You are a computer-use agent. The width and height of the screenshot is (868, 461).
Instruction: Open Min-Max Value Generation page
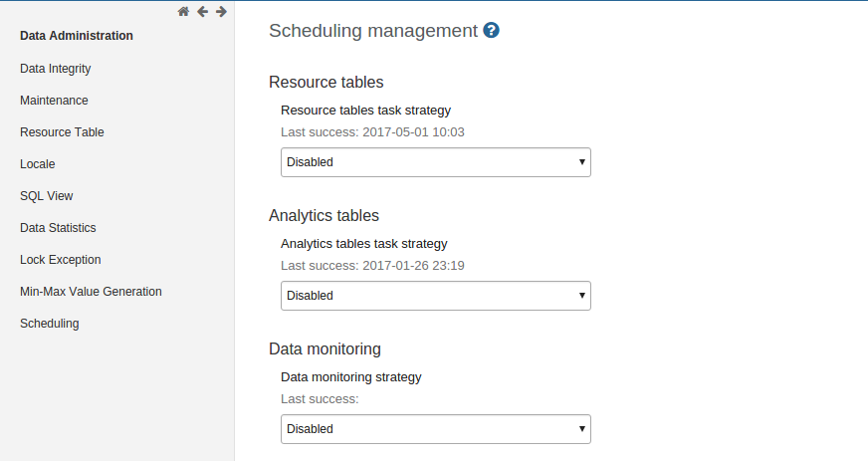[x=91, y=292]
